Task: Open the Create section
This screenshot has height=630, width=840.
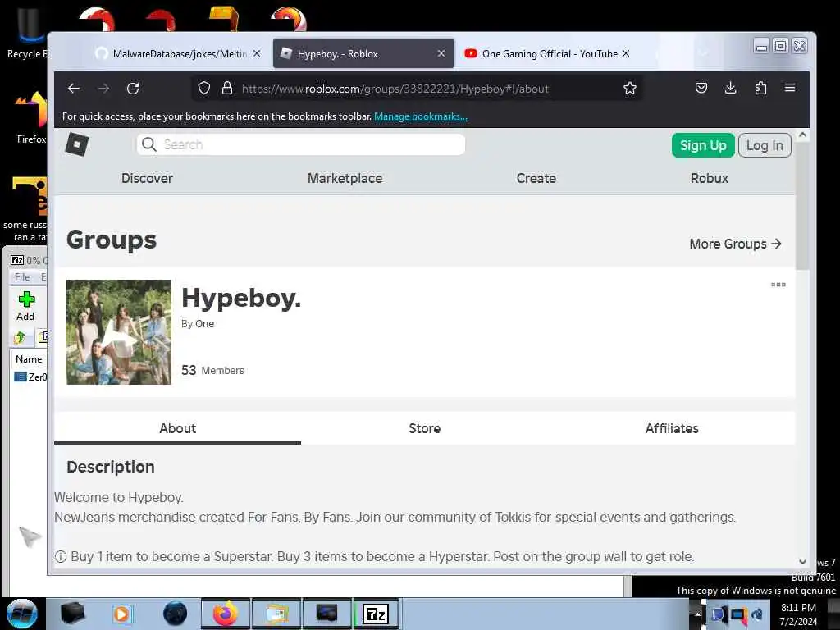Action: [x=536, y=178]
